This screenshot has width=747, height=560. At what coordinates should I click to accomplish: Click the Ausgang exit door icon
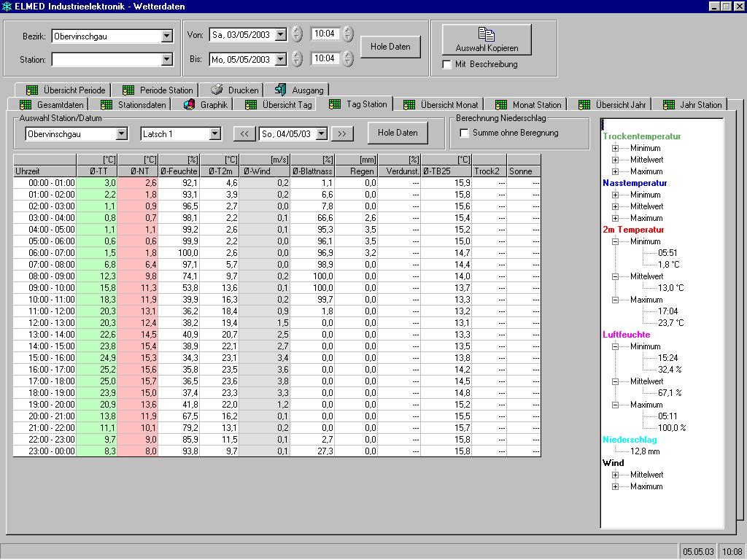point(280,90)
